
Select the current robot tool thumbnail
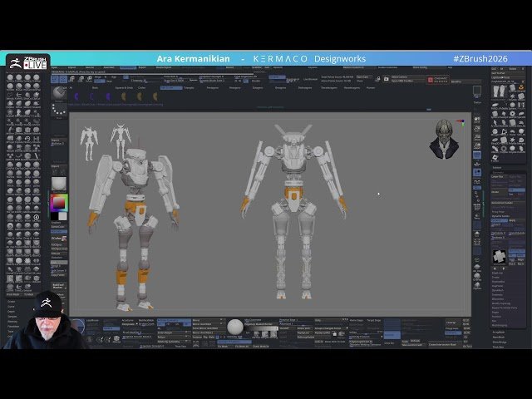point(500,91)
